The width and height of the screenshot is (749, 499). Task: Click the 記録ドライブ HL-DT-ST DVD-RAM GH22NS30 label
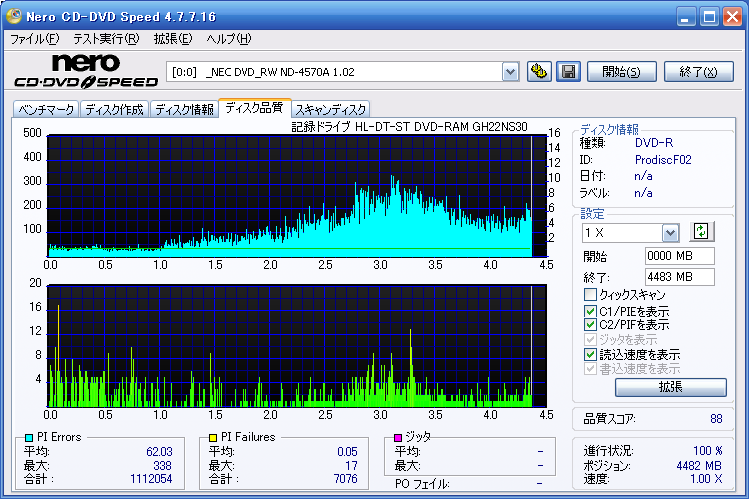pos(409,127)
